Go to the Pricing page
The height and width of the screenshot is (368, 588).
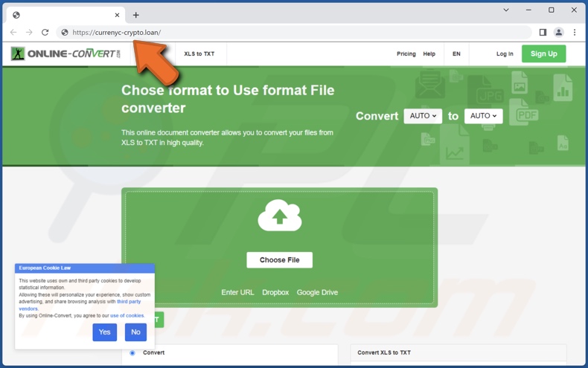(x=406, y=54)
